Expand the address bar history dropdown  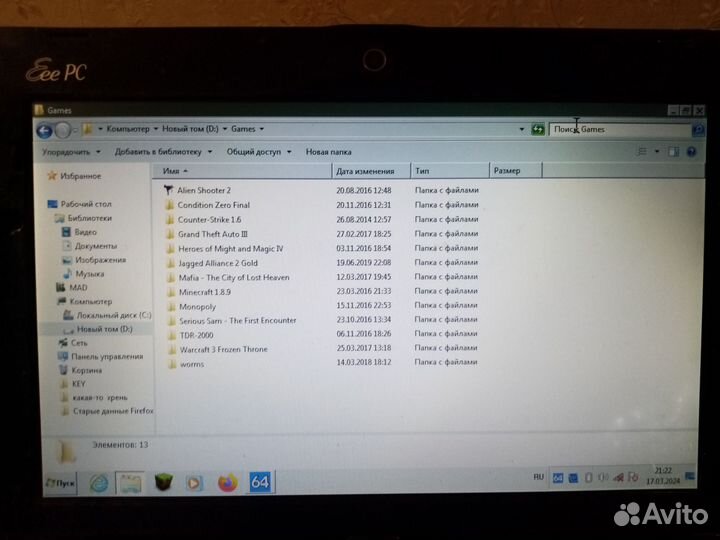pyautogui.click(x=522, y=129)
